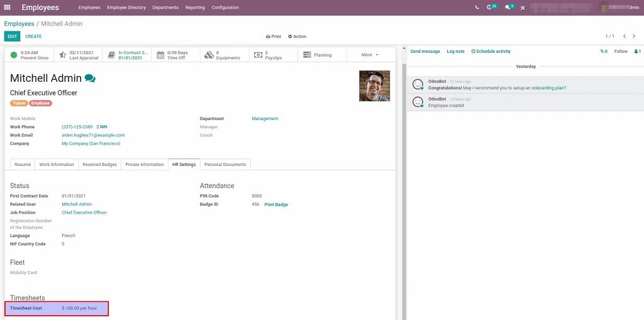Viewport: 644px width, 320px height.
Task: Click the Employees breadcrumb link
Action: pyautogui.click(x=19, y=24)
